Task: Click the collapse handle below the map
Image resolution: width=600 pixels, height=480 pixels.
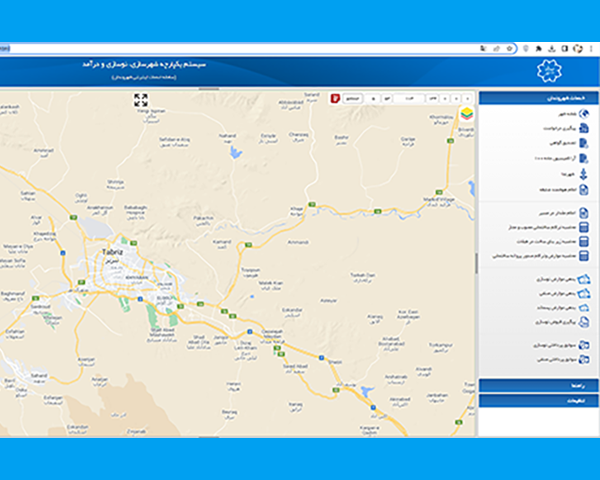Action: coord(209,436)
